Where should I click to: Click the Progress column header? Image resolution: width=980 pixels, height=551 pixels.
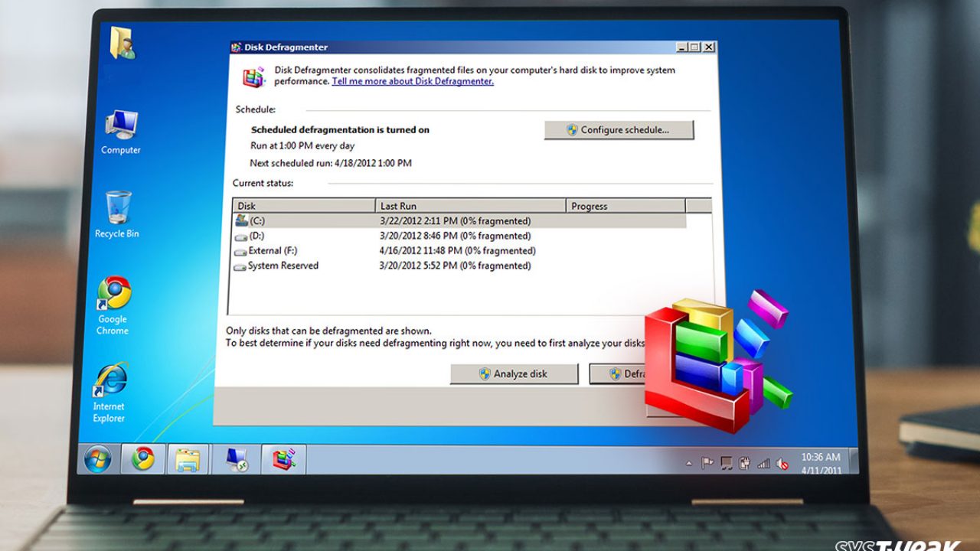click(626, 206)
